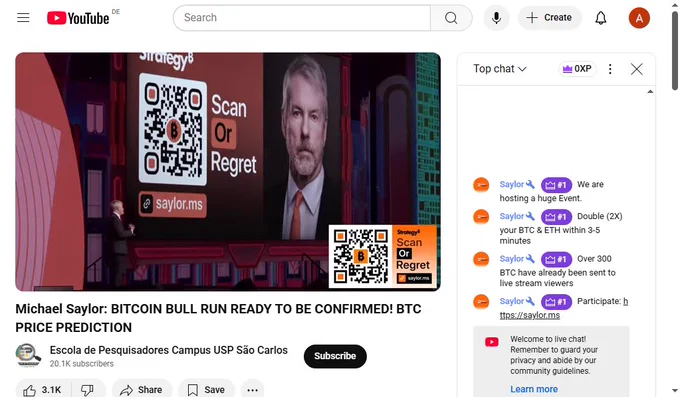Open the channel avatar of Escola de Pesquisadores
This screenshot has height=397, width=680.
click(x=28, y=355)
